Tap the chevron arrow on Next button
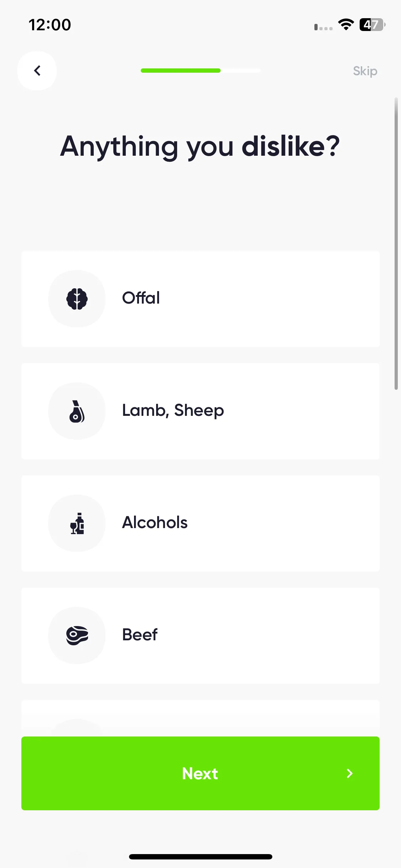401x868 pixels. tap(350, 773)
